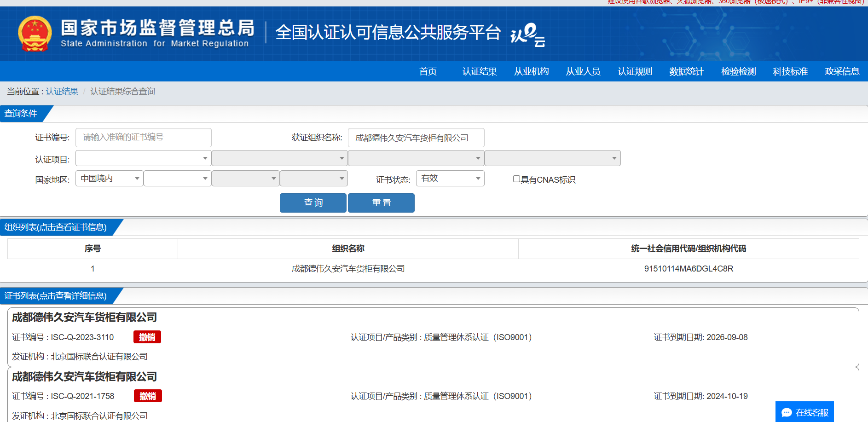Viewport: 868px width, 422px height.
Task: Open certificate ISC-Q-2023-3110 details
Action: pyautogui.click(x=433, y=337)
